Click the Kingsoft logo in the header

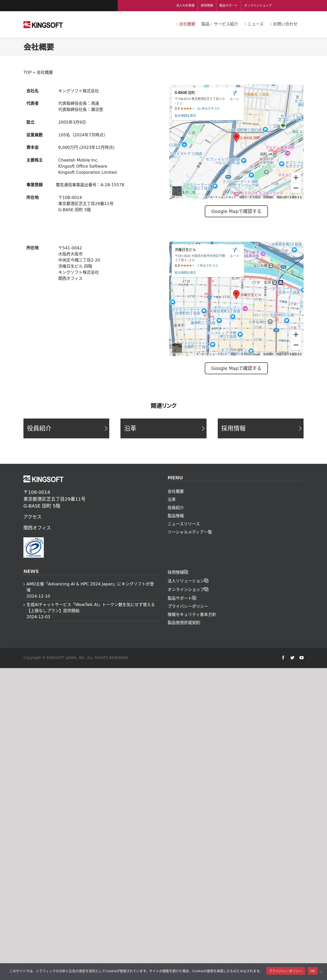click(x=43, y=25)
